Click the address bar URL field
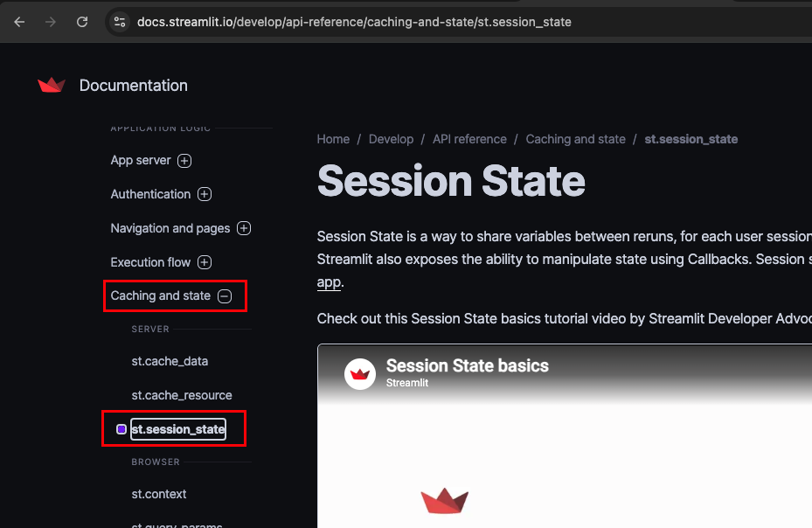This screenshot has height=528, width=812. click(354, 22)
